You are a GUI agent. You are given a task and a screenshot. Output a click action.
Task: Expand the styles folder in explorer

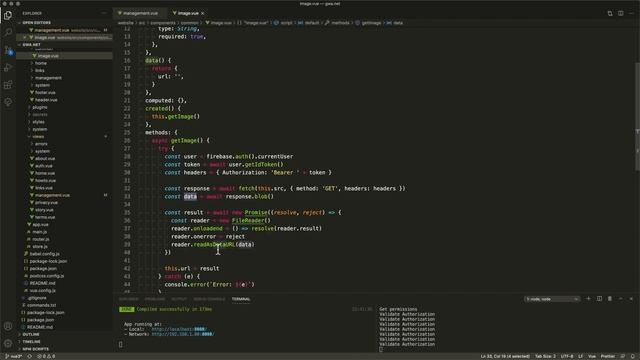point(38,122)
